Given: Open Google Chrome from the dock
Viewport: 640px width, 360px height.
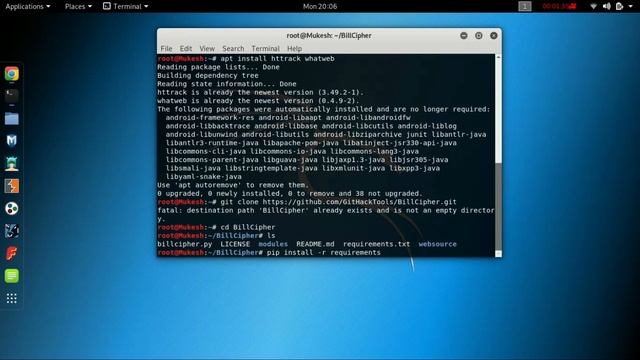Looking at the screenshot, I should [12, 74].
